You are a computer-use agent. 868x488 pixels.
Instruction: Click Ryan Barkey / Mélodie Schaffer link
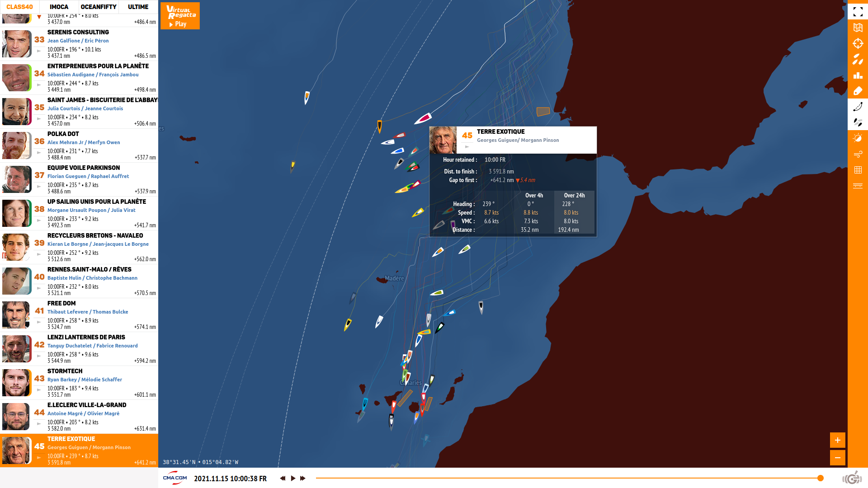coord(85,380)
